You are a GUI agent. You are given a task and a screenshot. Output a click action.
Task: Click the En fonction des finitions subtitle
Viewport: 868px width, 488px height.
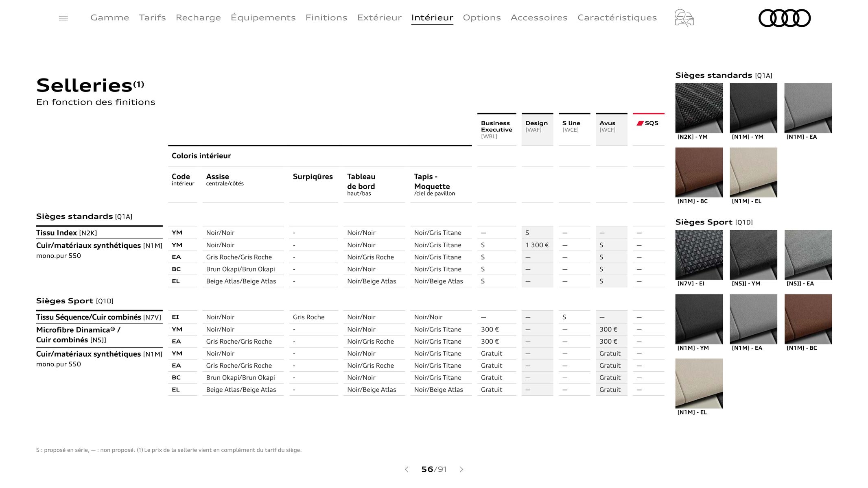pos(96,102)
